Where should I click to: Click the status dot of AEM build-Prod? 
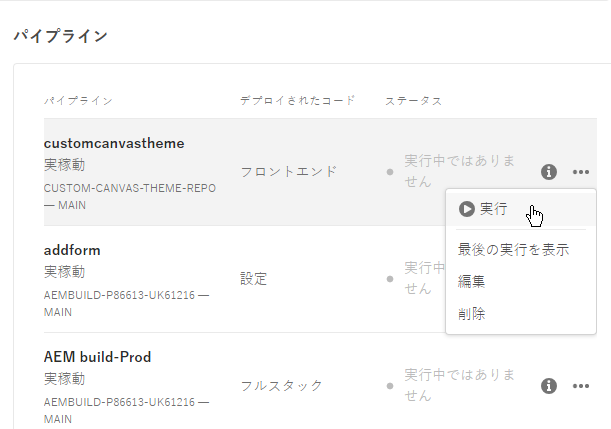point(390,386)
